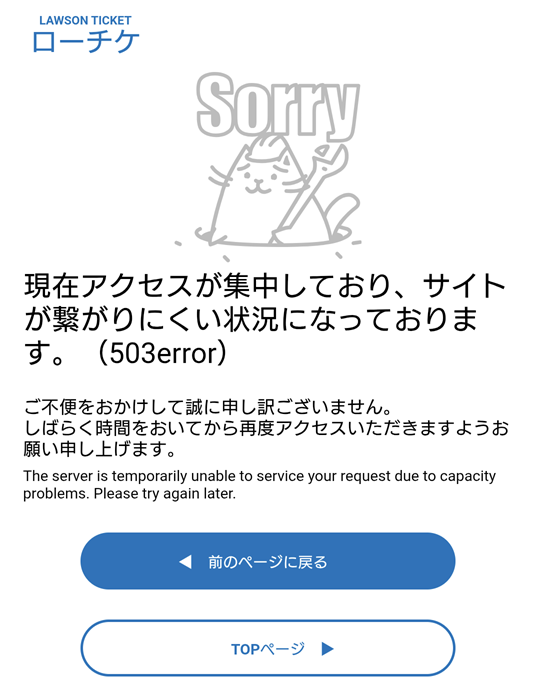Viewport: 538px width, 694px height.
Task: Go back using the 前のページに戻る button
Action: tap(268, 561)
